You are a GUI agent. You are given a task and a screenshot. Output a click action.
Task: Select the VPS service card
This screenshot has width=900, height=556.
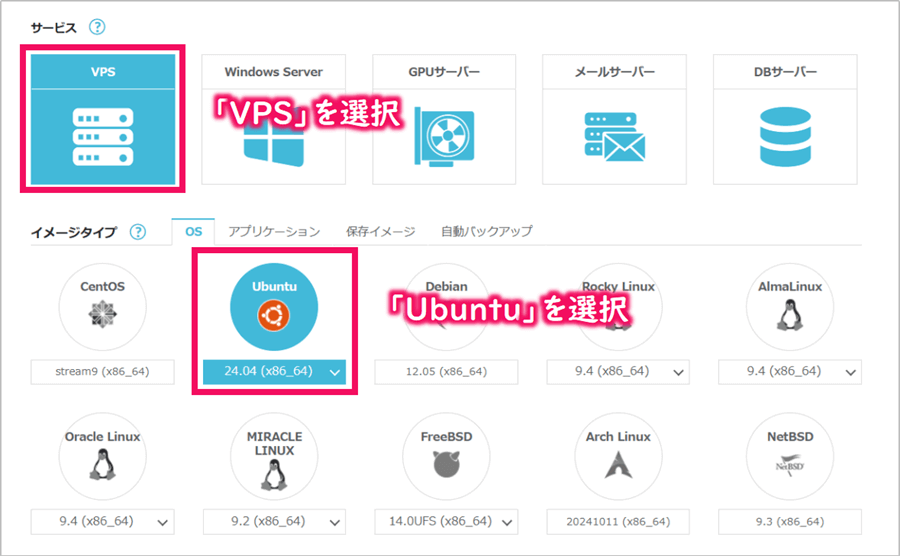click(x=103, y=119)
